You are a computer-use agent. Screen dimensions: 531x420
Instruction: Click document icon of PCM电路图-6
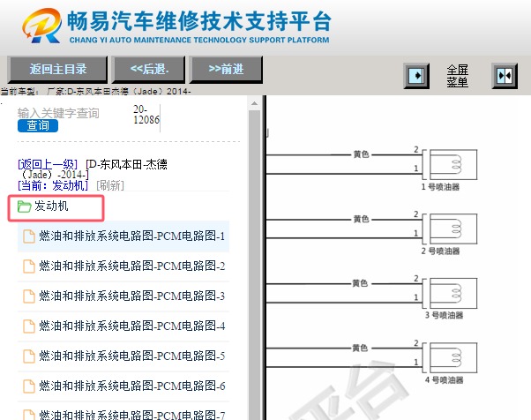(x=29, y=386)
